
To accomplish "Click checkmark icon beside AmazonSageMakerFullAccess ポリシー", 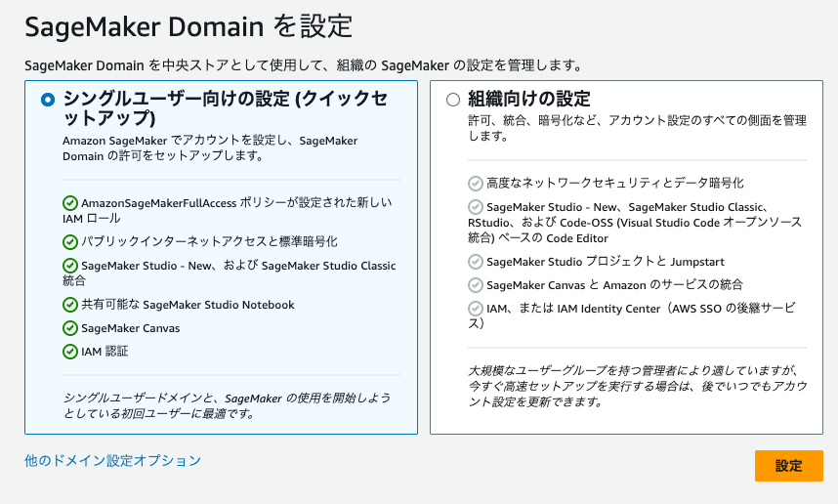I will (70, 203).
